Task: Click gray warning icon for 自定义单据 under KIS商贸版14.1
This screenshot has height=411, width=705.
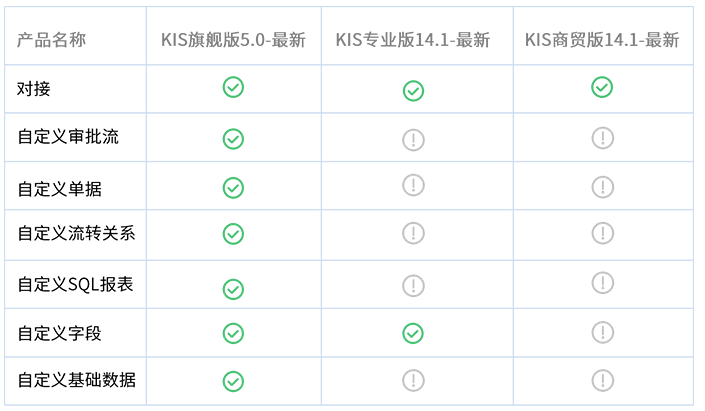Action: (602, 186)
